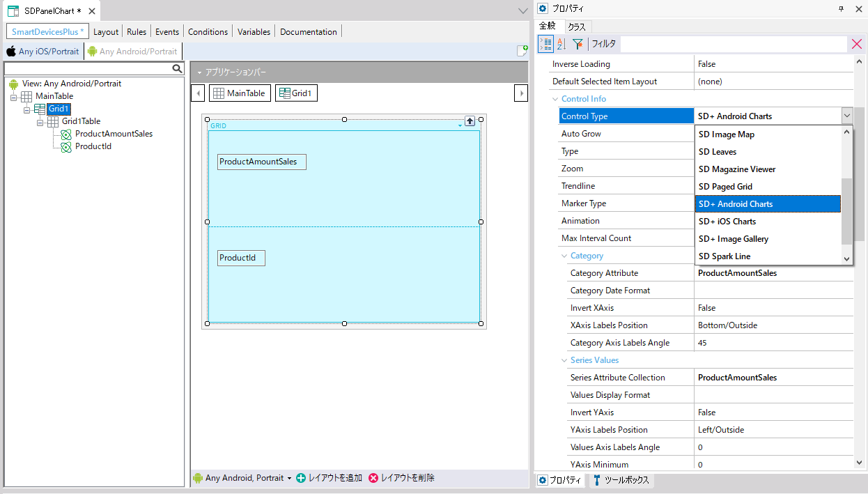Click the property filter funnel icon
This screenshot has width=868, height=494.
tap(578, 44)
